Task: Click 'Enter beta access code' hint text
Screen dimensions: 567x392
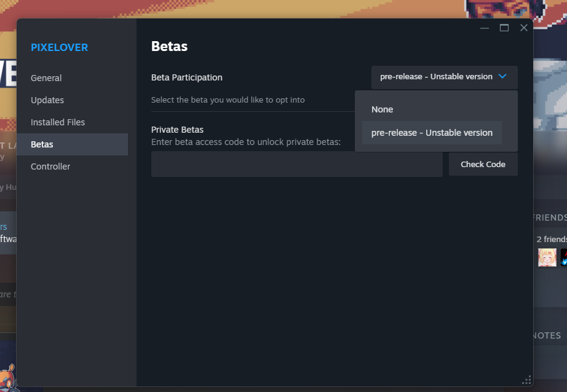Action: point(246,142)
